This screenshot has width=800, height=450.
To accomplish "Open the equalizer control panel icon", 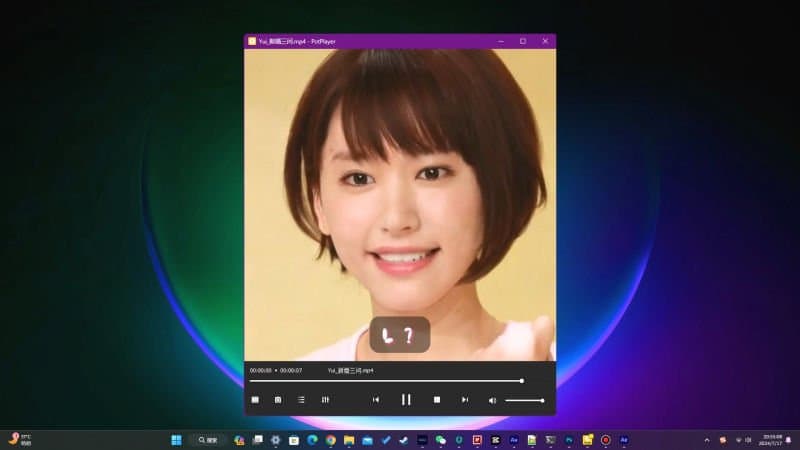I will pos(325,400).
